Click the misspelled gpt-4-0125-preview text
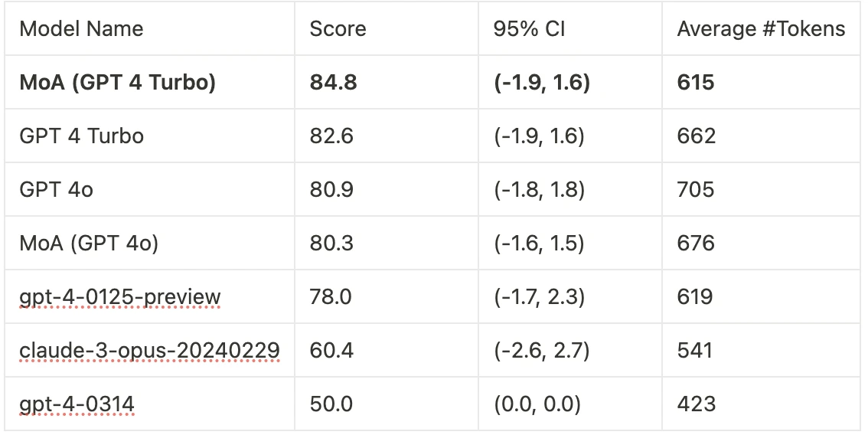The width and height of the screenshot is (868, 435). point(120,297)
